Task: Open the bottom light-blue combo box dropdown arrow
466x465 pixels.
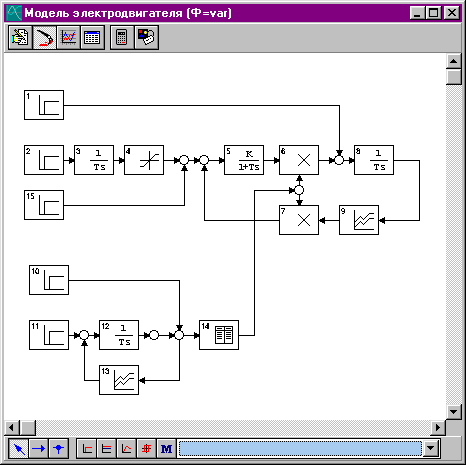Action: (431, 449)
